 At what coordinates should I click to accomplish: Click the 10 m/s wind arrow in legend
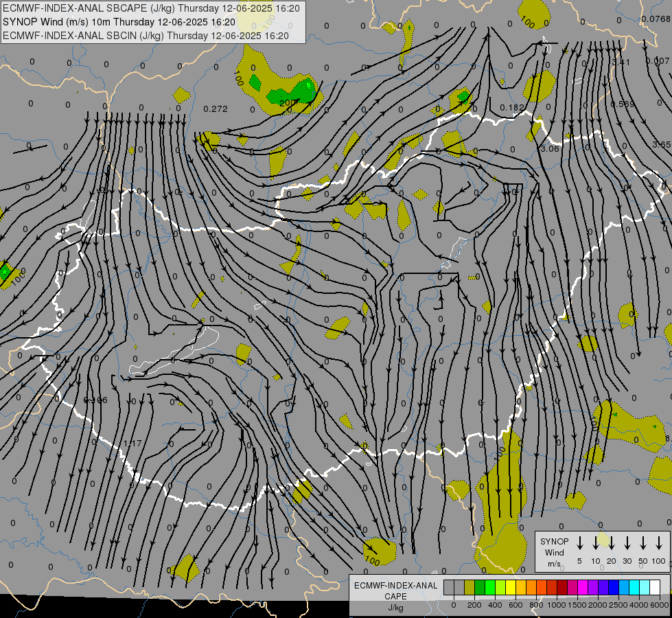(596, 543)
